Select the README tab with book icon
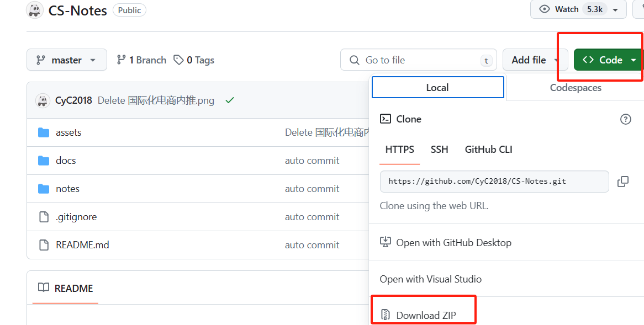Image resolution: width=644 pixels, height=325 pixels. 65,289
